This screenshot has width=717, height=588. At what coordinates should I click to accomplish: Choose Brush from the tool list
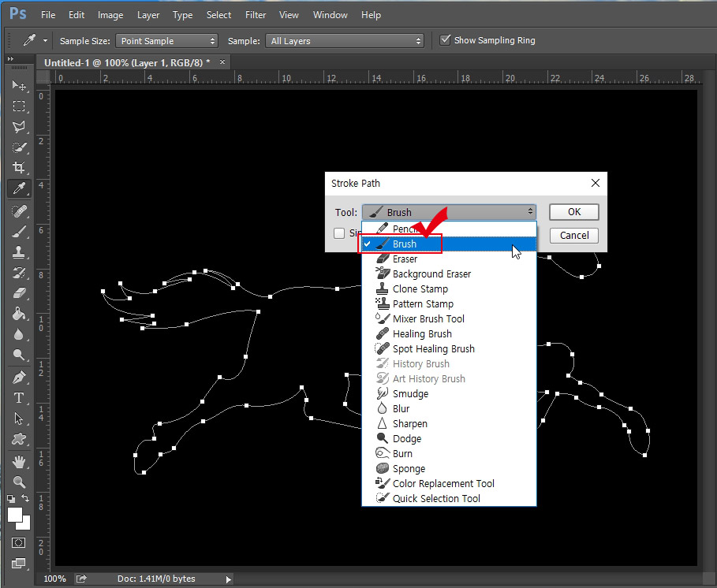pos(449,244)
